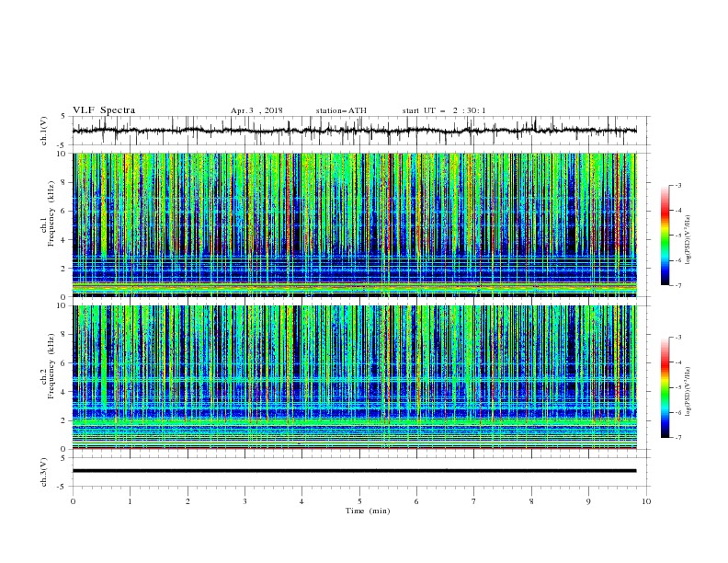
Task: Click the ch.1 voltage waveform trace
Action: pyautogui.click(x=354, y=131)
